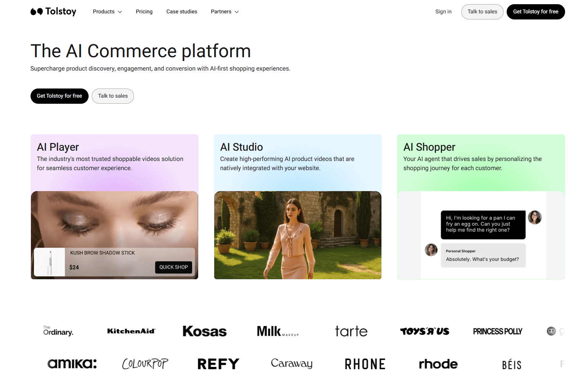Click the amika brand logo
The height and width of the screenshot is (386, 588).
pyautogui.click(x=72, y=363)
